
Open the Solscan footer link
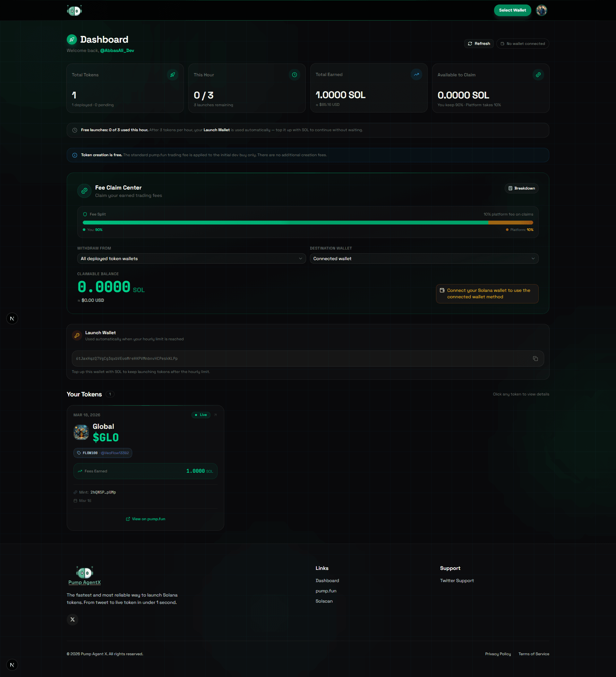(324, 601)
